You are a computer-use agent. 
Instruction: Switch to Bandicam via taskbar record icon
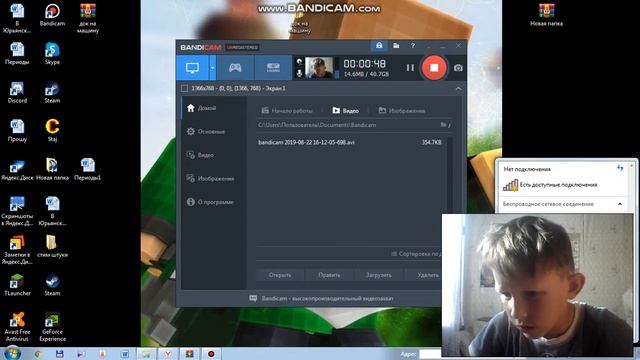(x=211, y=354)
